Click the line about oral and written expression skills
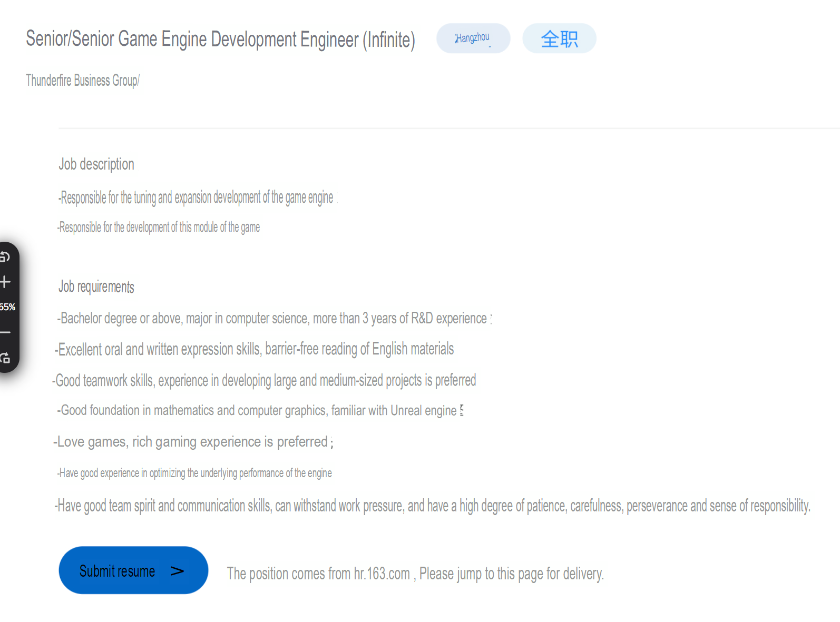 (254, 349)
